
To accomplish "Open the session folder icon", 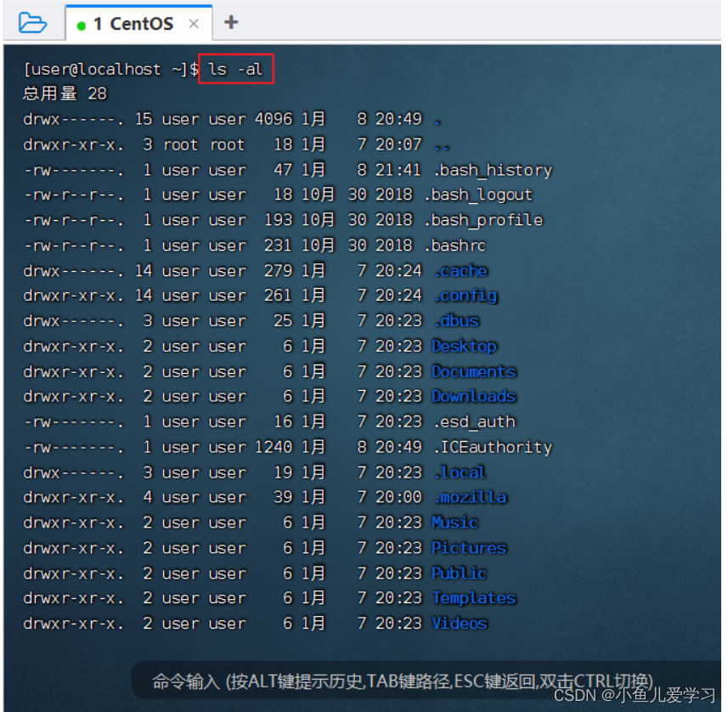I will click(x=32, y=23).
